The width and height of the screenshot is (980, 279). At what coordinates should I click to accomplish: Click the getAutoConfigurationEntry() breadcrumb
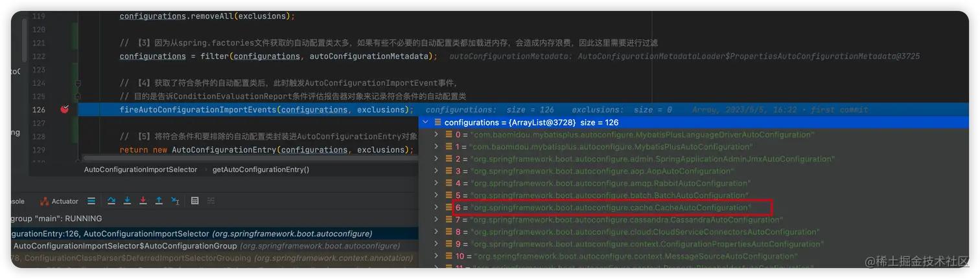point(261,170)
